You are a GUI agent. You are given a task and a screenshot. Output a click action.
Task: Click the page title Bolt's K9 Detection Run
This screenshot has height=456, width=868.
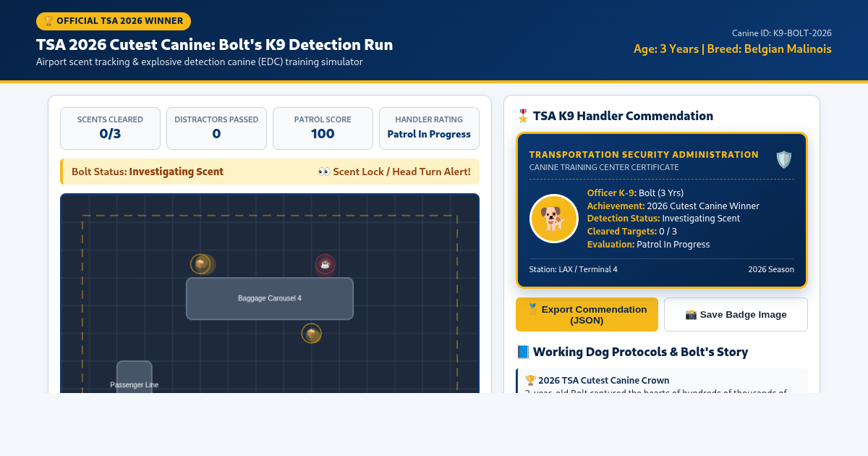[x=214, y=45]
